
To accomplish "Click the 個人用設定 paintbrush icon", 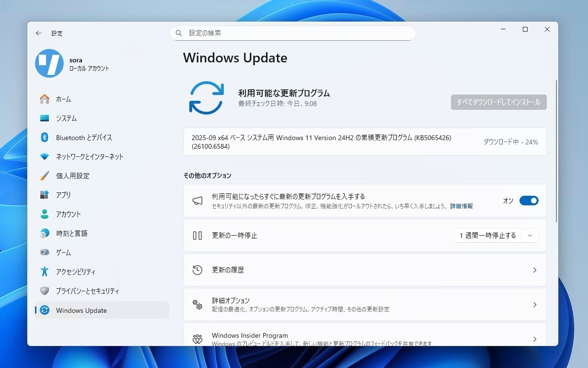I will pos(45,176).
